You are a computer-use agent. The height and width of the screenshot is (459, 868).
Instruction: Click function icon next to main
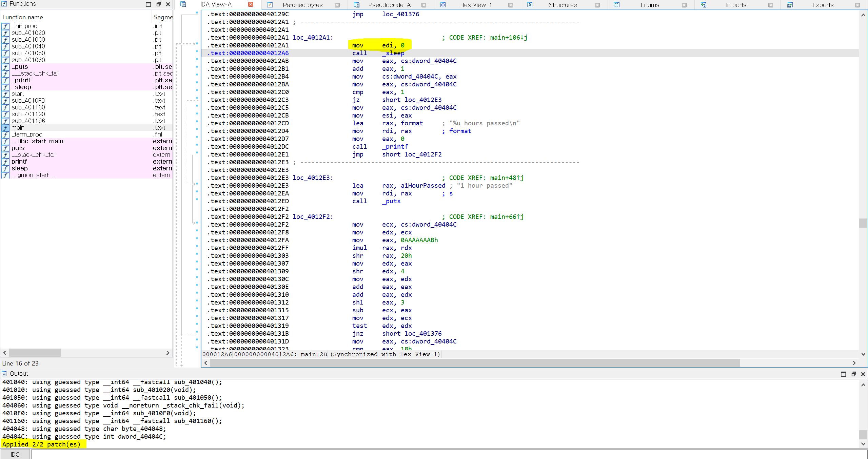(5, 128)
